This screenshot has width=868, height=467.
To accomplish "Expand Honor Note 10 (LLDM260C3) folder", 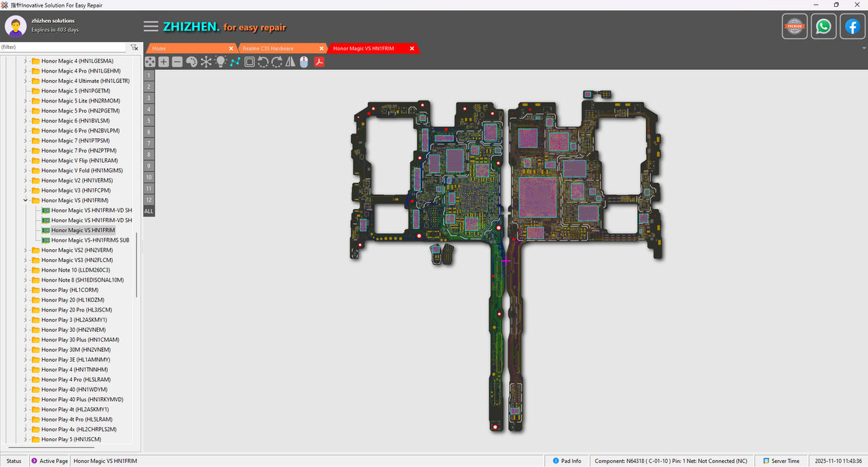I will (x=26, y=270).
